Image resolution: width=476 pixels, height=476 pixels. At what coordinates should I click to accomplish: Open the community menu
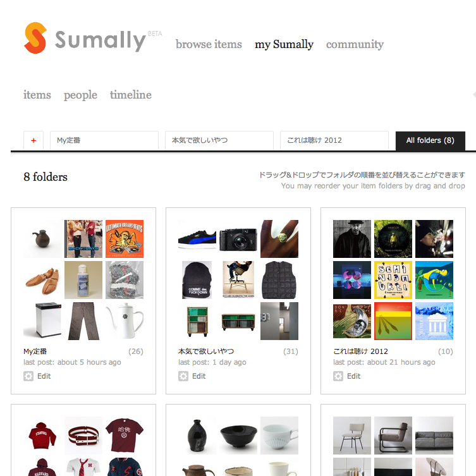pos(355,44)
